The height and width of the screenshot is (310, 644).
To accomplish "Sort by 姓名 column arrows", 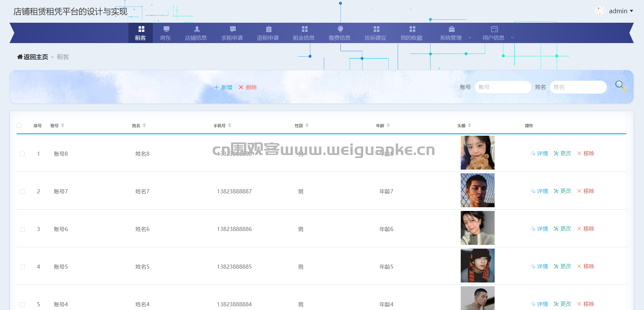I will [144, 125].
